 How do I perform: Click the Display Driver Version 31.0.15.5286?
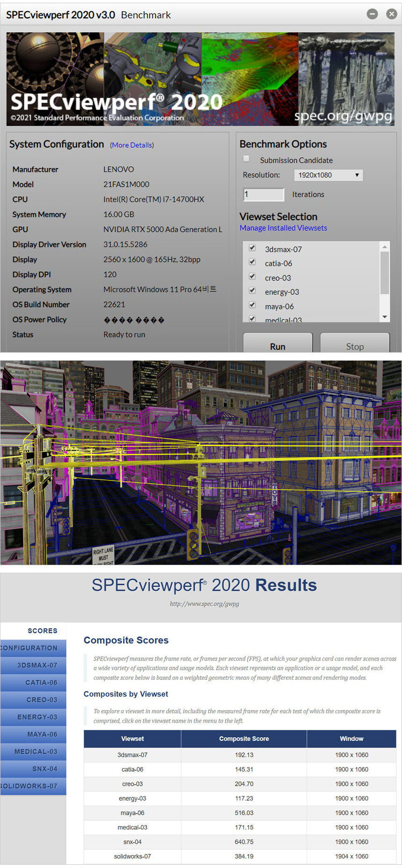coord(125,244)
